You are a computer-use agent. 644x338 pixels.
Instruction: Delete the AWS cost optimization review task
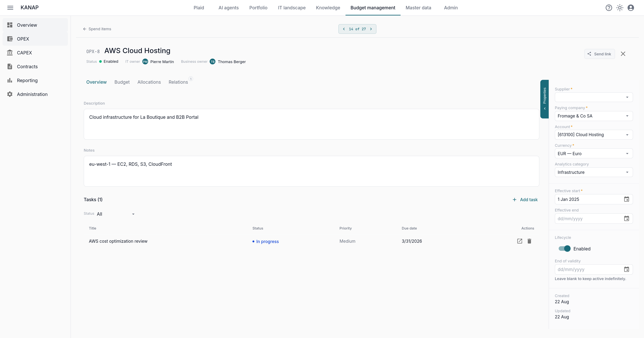coord(529,241)
